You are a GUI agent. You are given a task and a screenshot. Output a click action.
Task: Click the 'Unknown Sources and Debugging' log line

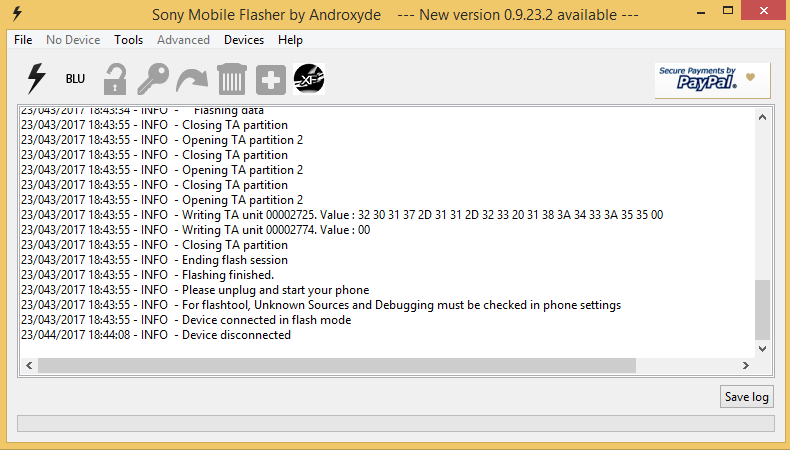point(321,305)
